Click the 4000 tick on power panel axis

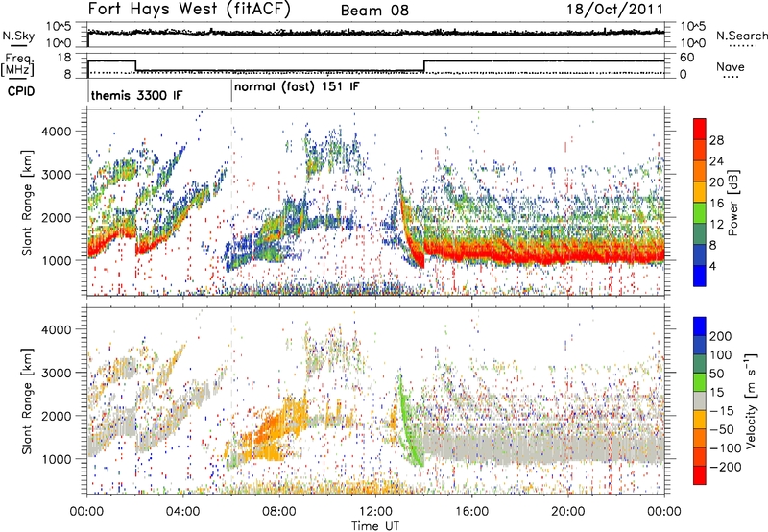point(56,132)
